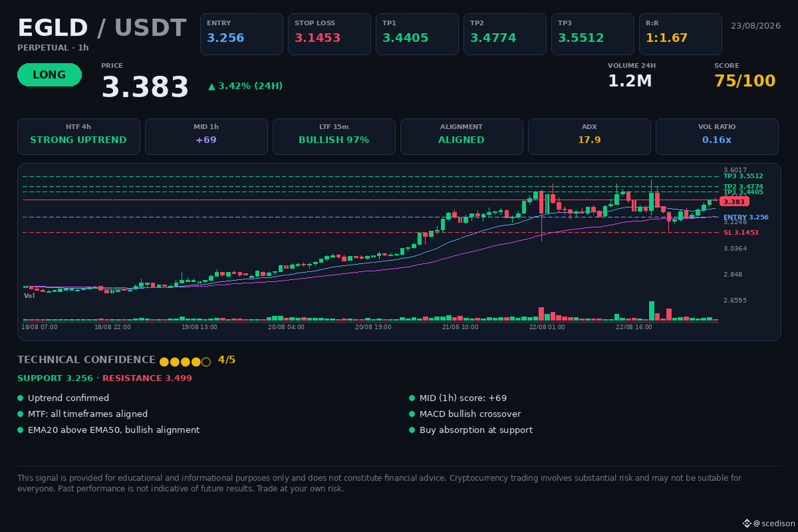Click the 18/08 22:00 time axis label

point(112,327)
